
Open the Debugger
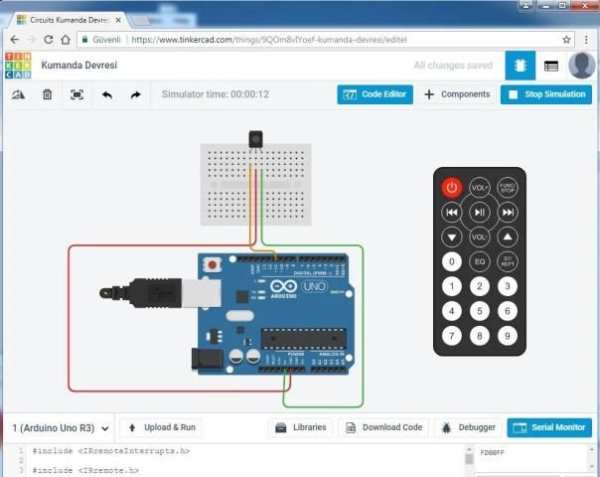[468, 428]
